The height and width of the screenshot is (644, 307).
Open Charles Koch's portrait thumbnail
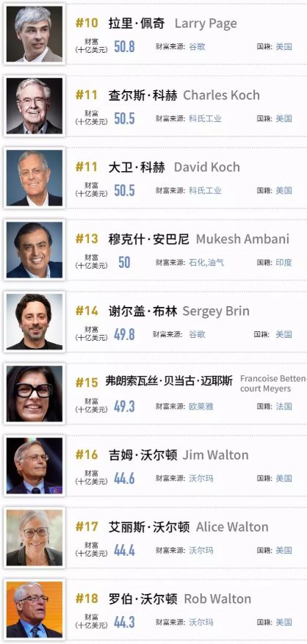pyautogui.click(x=35, y=106)
